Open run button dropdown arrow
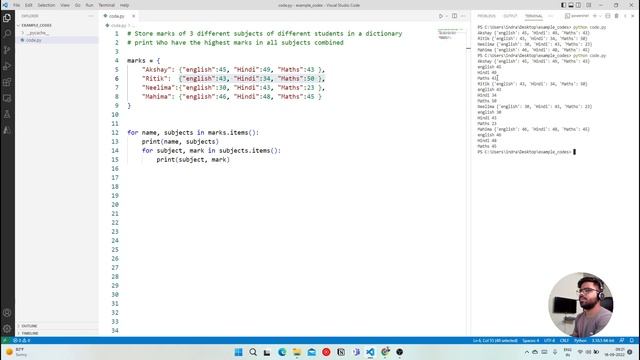 coord(447,16)
